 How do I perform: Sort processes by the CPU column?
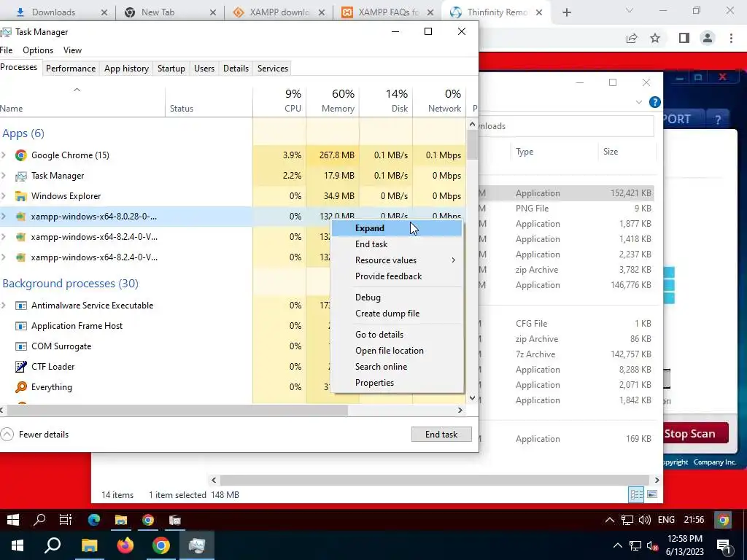coord(279,101)
